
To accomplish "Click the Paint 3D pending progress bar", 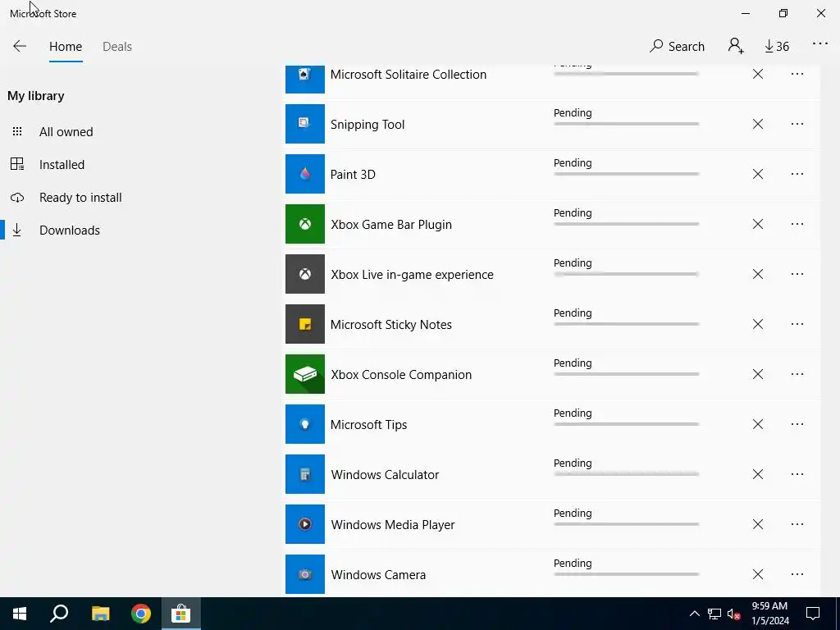I will tap(626, 174).
